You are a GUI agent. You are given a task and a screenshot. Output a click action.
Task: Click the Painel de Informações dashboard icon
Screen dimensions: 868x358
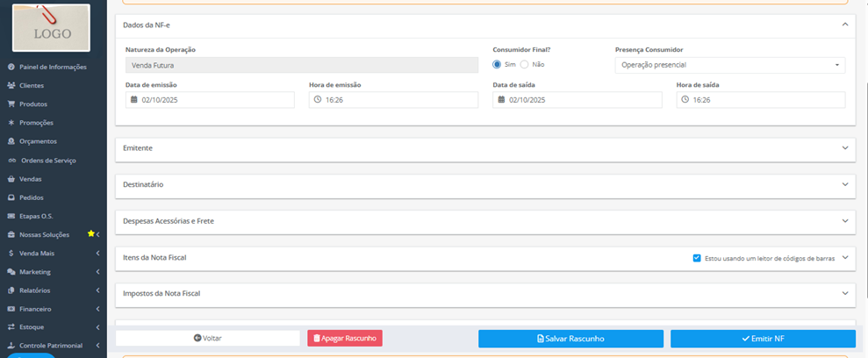click(11, 67)
